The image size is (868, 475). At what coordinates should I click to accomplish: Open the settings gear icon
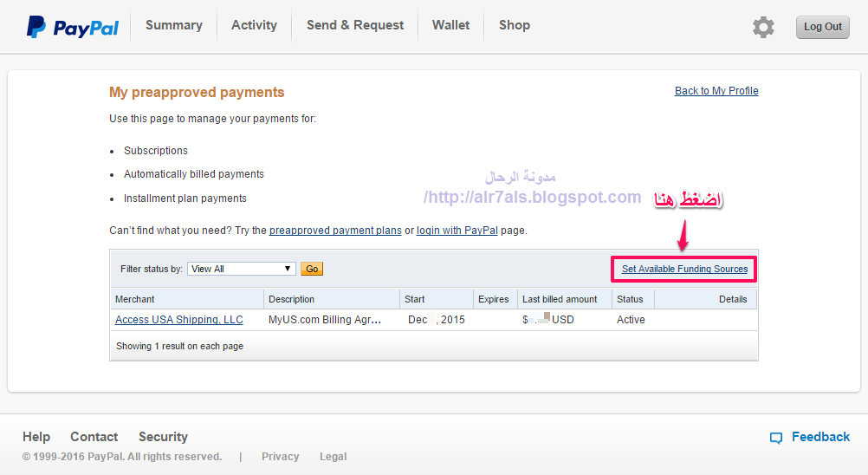(763, 27)
